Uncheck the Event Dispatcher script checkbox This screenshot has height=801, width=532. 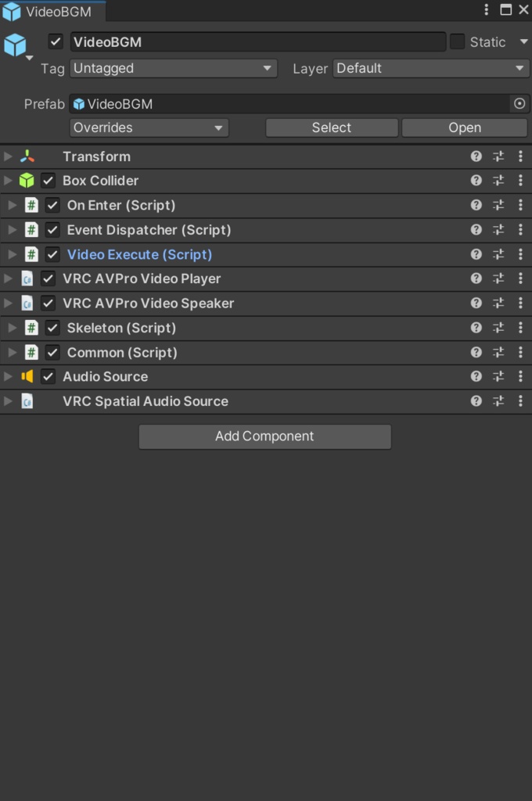tap(52, 230)
